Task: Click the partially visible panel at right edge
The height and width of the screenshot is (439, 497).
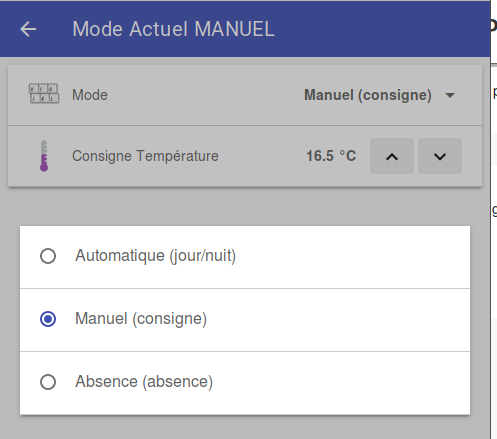Action: coord(494,219)
